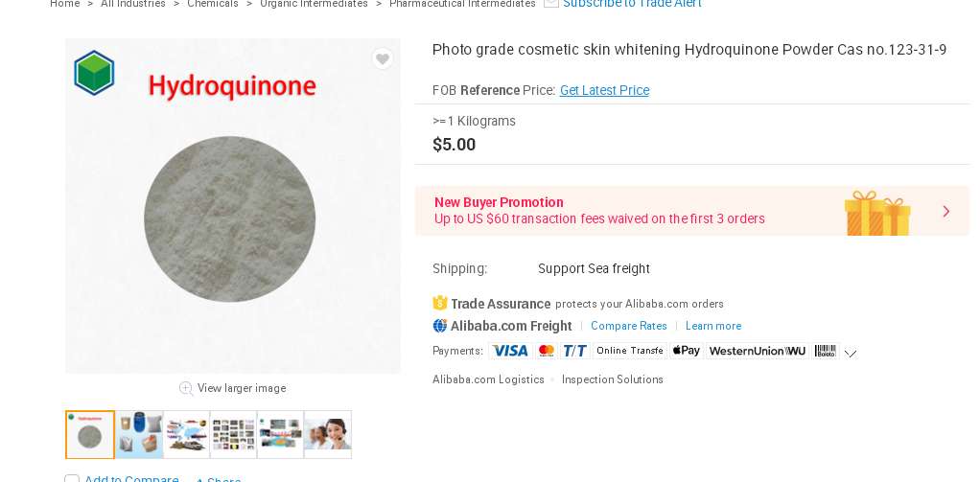Screen dimensions: 980x482
Task: Tick the Add to Compare checkbox
Action: 72,479
